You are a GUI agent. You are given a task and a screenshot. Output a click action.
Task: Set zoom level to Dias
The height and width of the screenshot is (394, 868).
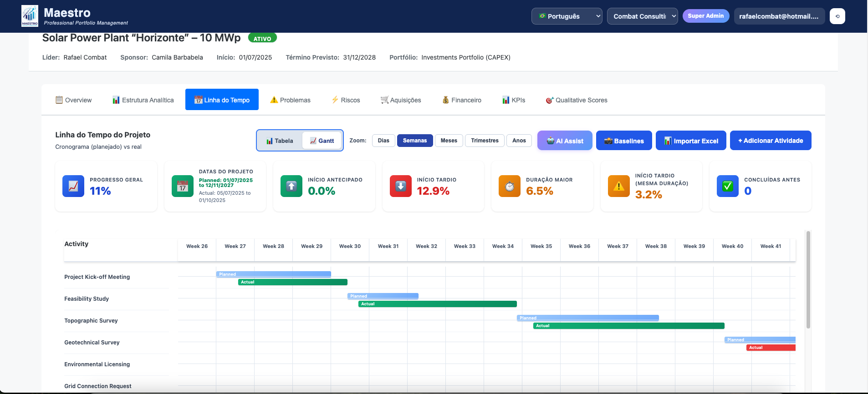tap(383, 141)
